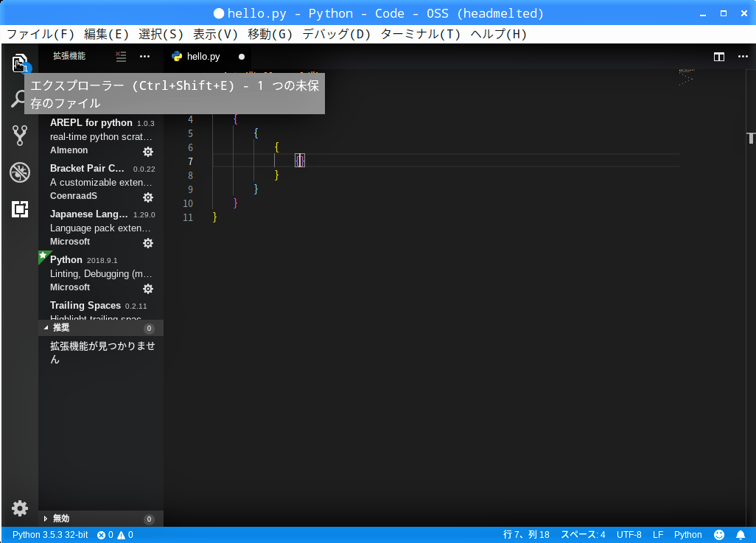Open the ターミナル(T) menu
Viewport: 756px width, 543px height.
tap(421, 34)
